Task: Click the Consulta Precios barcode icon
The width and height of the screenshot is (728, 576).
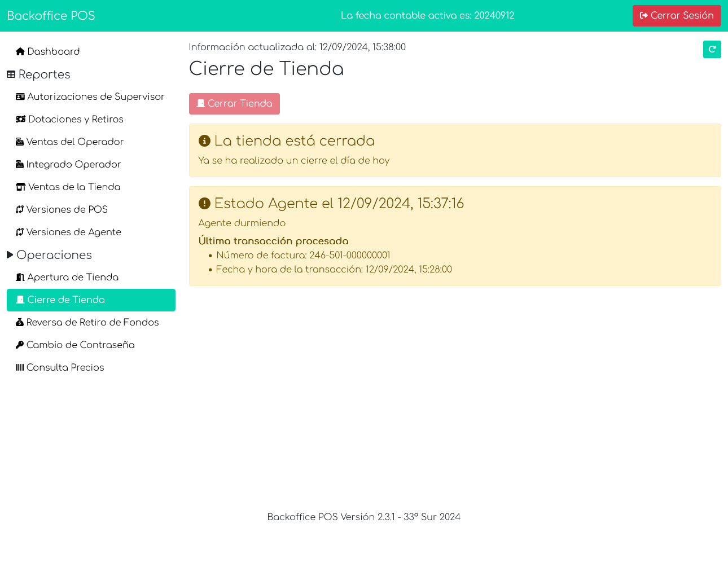Action: (20, 367)
